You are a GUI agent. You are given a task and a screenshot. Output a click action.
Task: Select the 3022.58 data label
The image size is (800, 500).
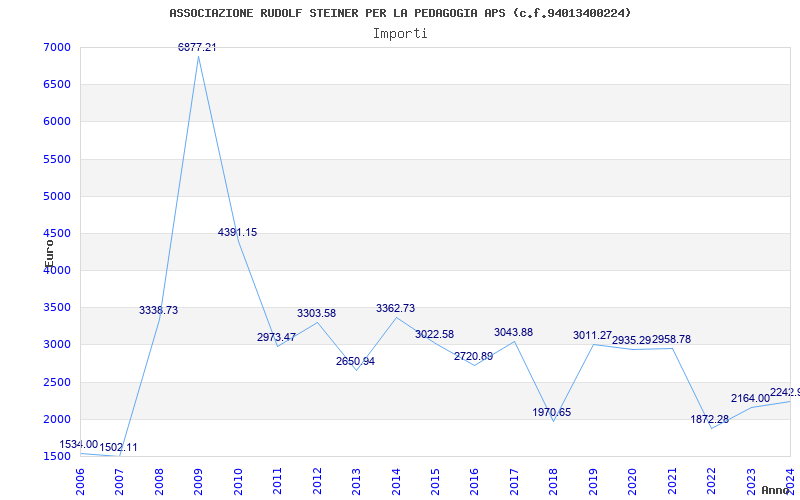pos(434,334)
